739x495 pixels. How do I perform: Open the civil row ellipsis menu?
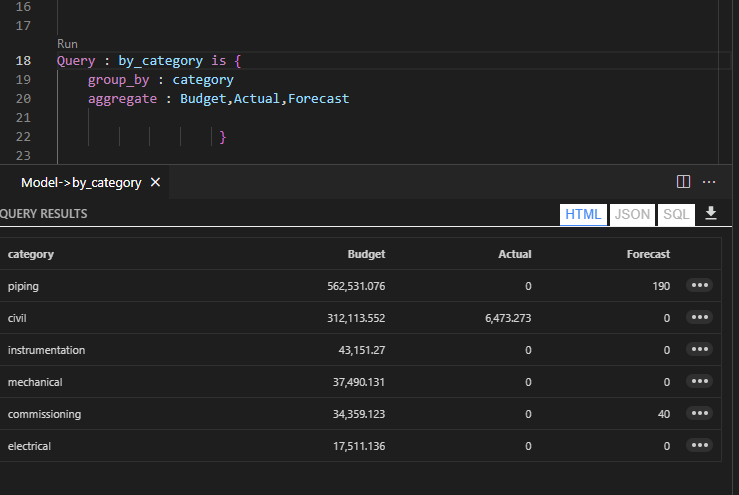tap(699, 317)
